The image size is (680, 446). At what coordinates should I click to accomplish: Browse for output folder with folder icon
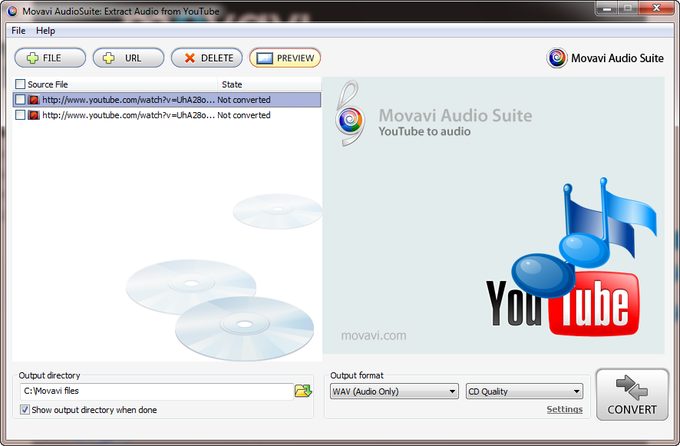(303, 391)
